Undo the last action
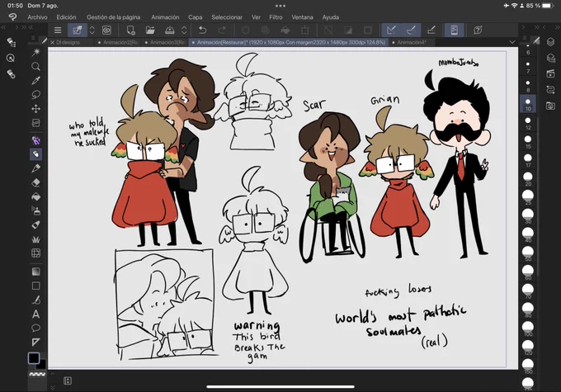The width and height of the screenshot is (561, 392). pos(202,30)
